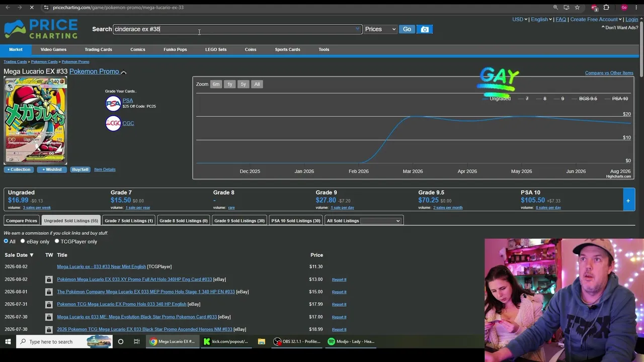Open the Funko Pops menu
This screenshot has height=362, width=644.
click(175, 49)
